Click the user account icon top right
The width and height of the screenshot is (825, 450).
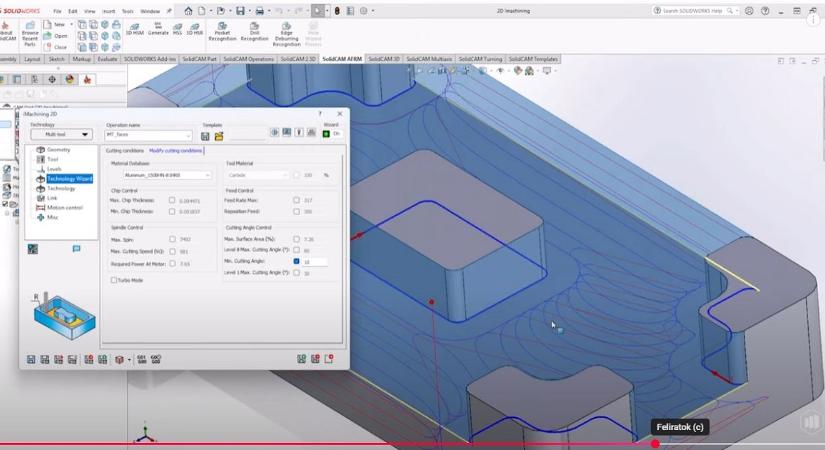point(749,11)
